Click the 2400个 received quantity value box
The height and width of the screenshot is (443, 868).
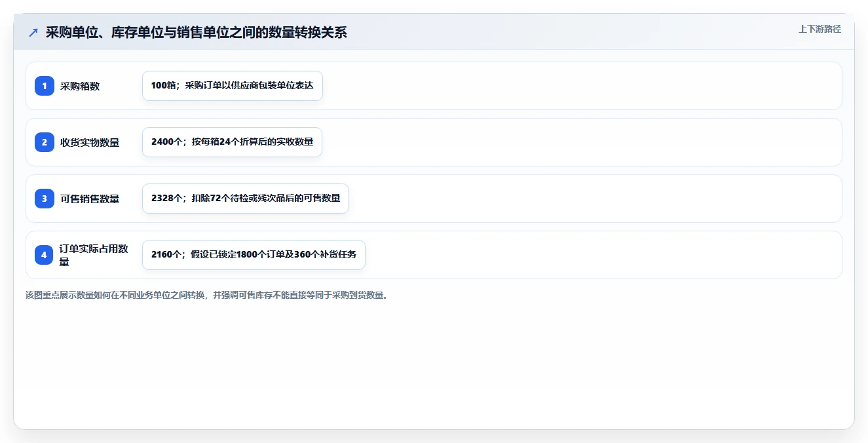232,142
